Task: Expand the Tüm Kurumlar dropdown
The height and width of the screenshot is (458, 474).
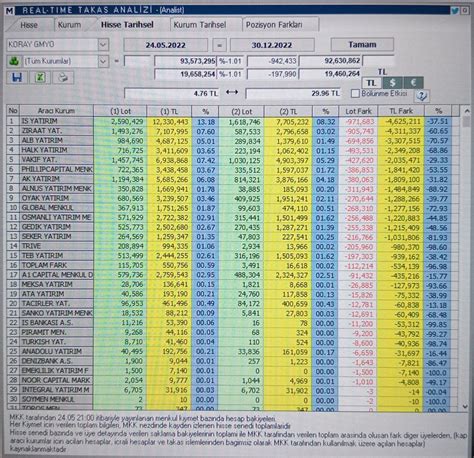Action: coord(103,61)
